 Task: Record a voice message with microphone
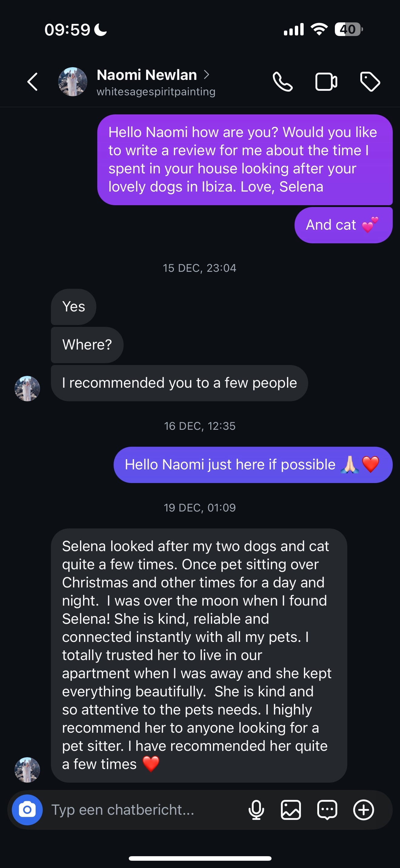pos(256,810)
